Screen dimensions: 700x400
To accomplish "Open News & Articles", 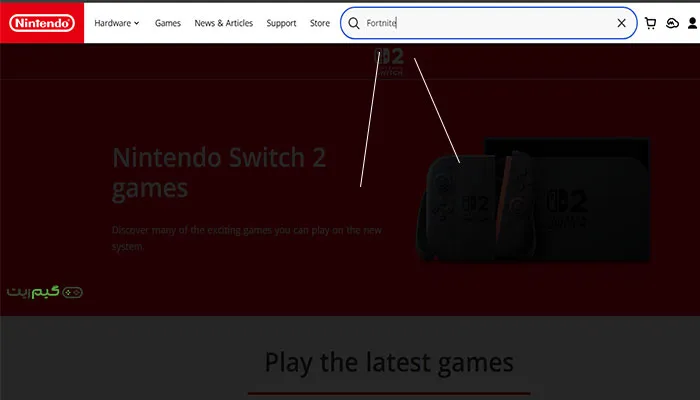I will (224, 23).
